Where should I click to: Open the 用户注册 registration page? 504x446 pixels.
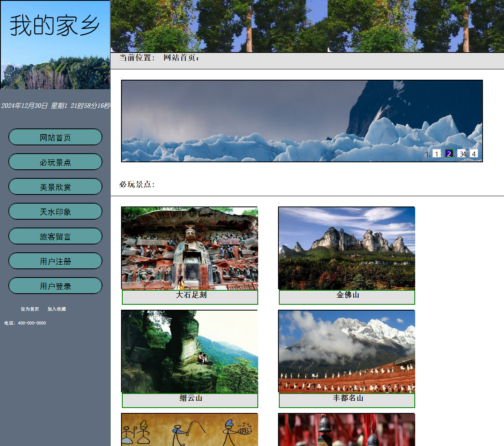pos(55,261)
